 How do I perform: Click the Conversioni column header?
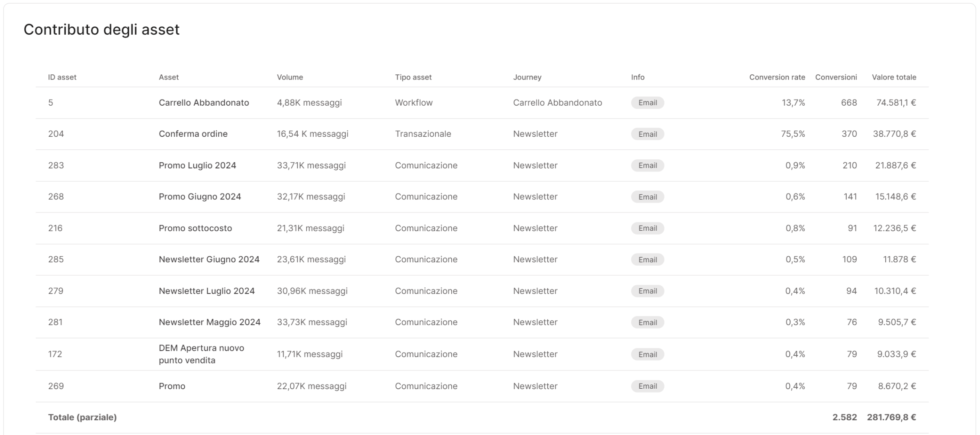tap(835, 77)
